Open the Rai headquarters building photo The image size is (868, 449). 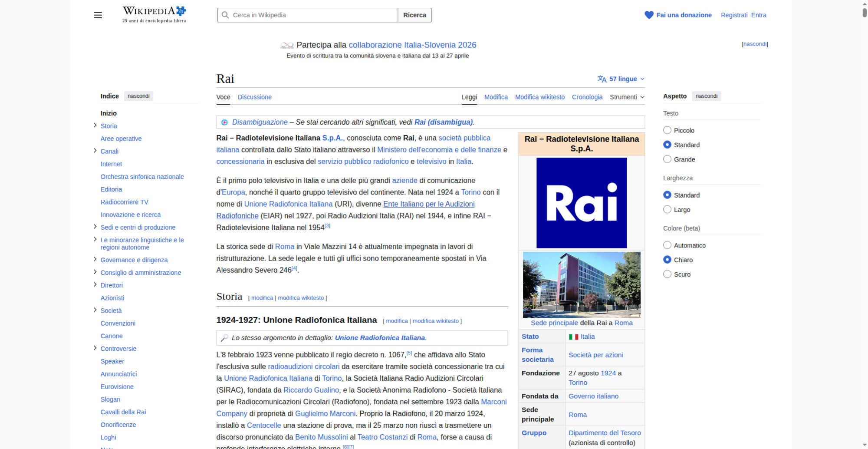pyautogui.click(x=581, y=285)
